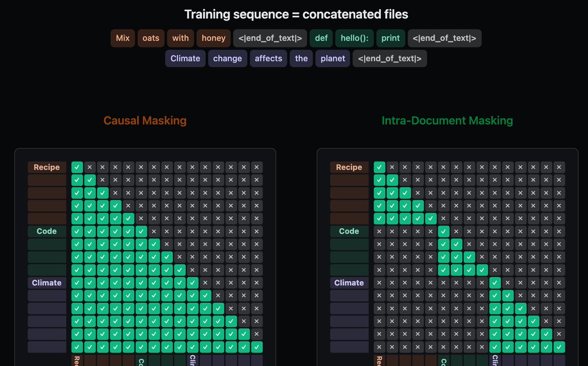Select 'Code' row label in Causal Masking grid
Image resolution: width=588 pixels, height=366 pixels.
(x=47, y=231)
